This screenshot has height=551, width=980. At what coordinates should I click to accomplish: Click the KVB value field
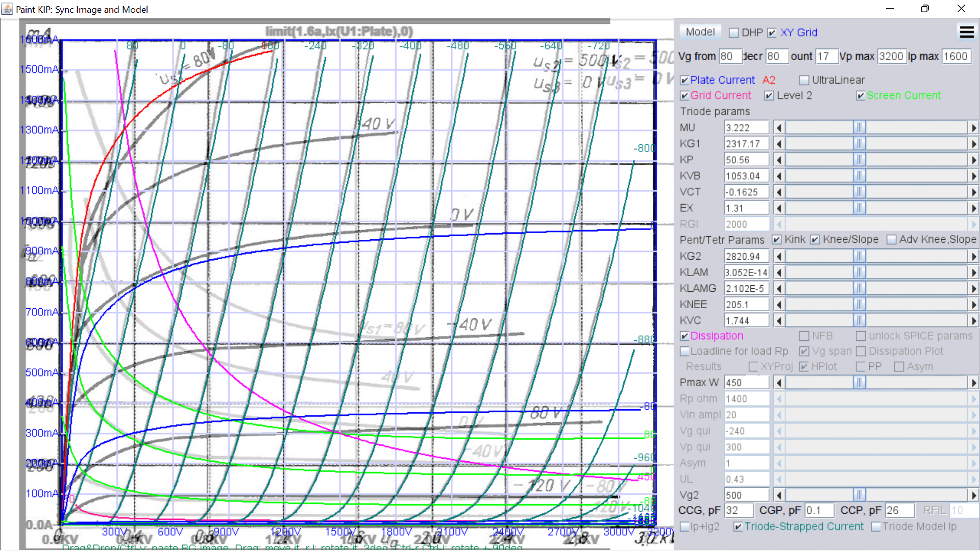pos(747,176)
